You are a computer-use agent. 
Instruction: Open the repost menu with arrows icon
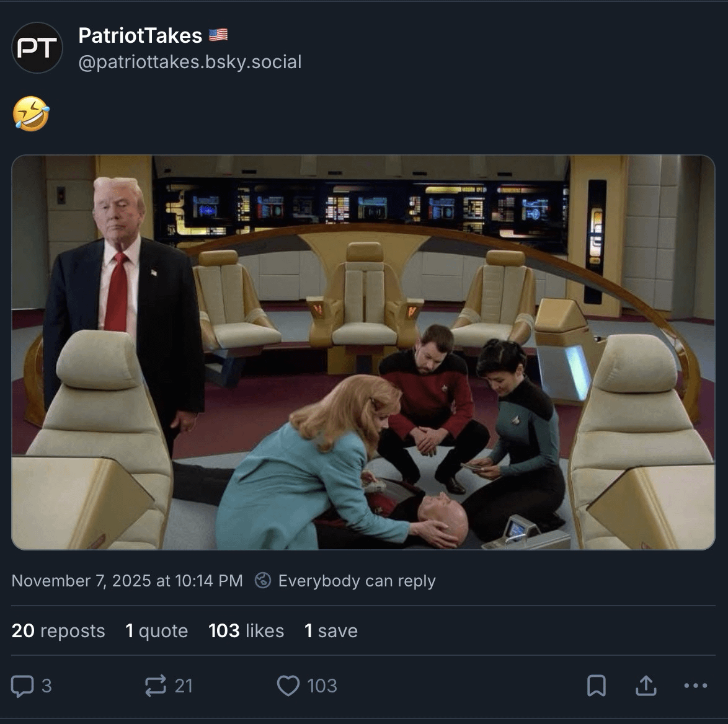pyautogui.click(x=154, y=686)
